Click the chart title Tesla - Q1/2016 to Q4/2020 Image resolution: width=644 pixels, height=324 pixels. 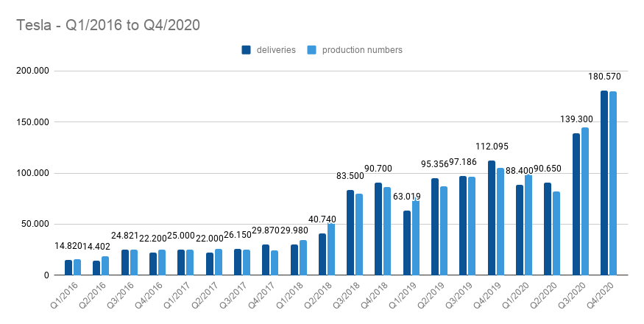[x=108, y=25]
